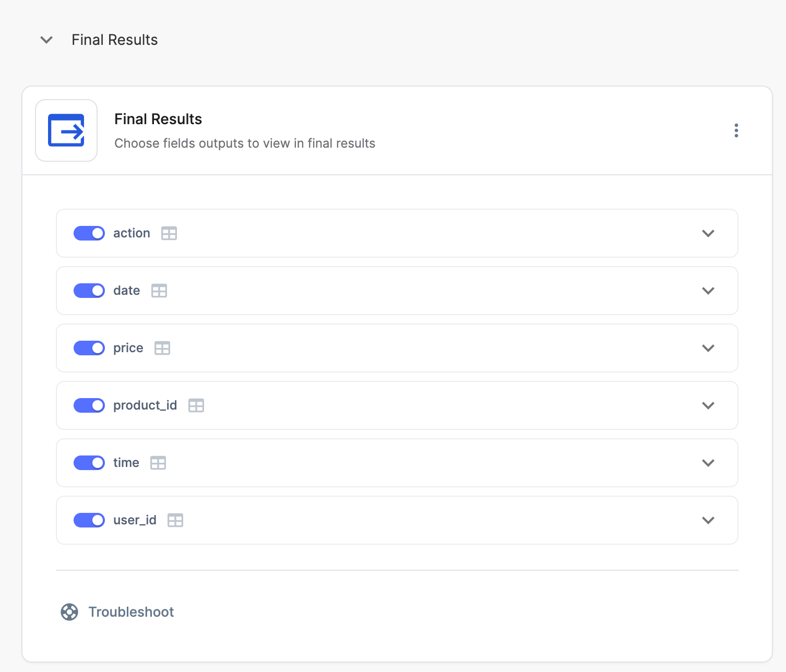This screenshot has height=672, width=786.
Task: Expand the time field chevron
Action: click(x=708, y=463)
